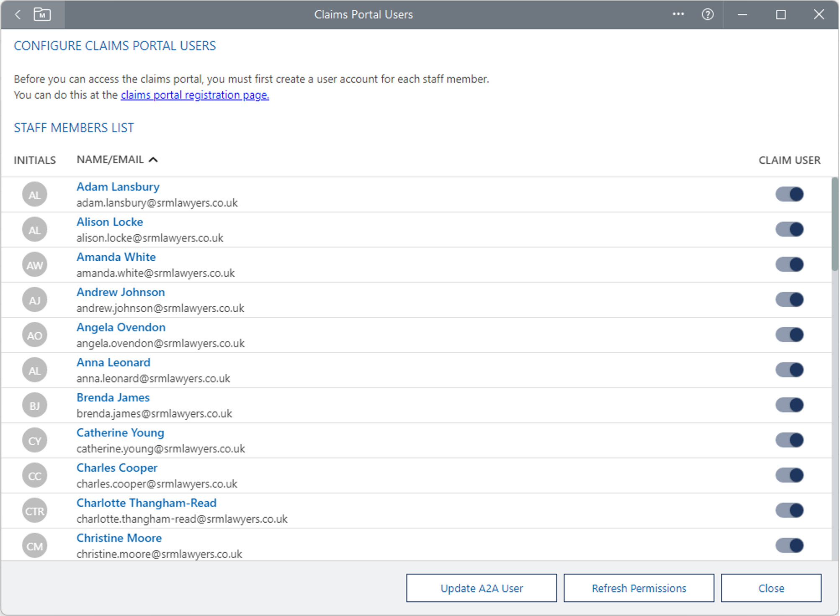Click the back arrow in title bar
The image size is (840, 616).
pyautogui.click(x=18, y=15)
